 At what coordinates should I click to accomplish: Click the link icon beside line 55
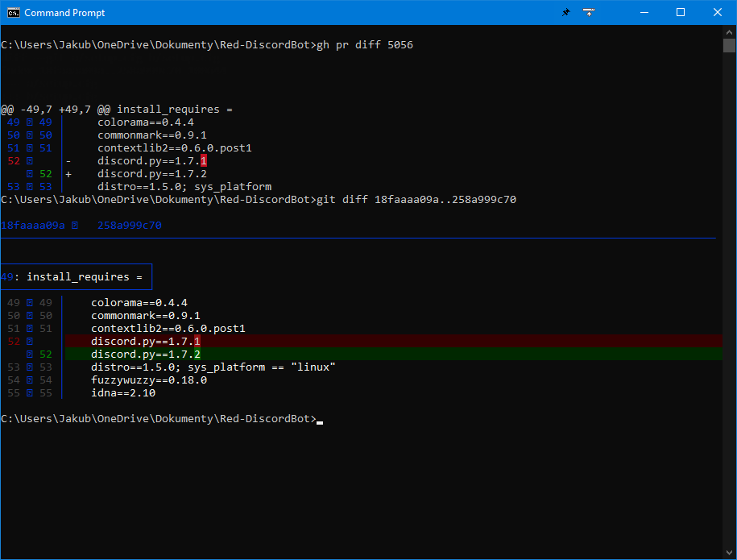[28, 392]
